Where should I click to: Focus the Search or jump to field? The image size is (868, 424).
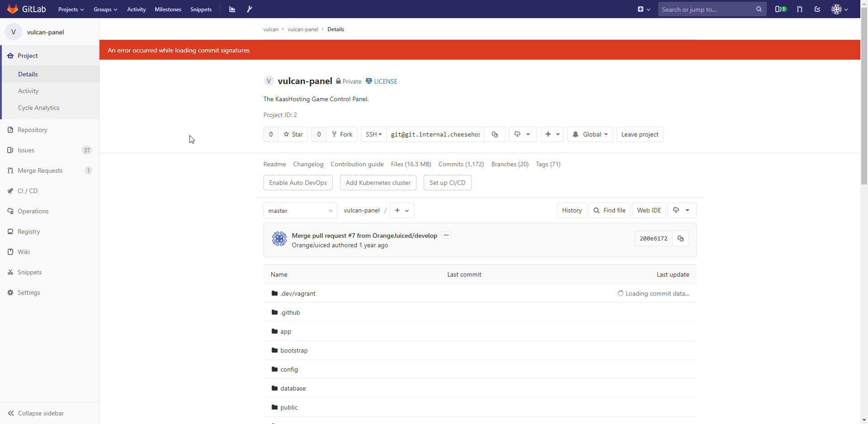coord(707,9)
